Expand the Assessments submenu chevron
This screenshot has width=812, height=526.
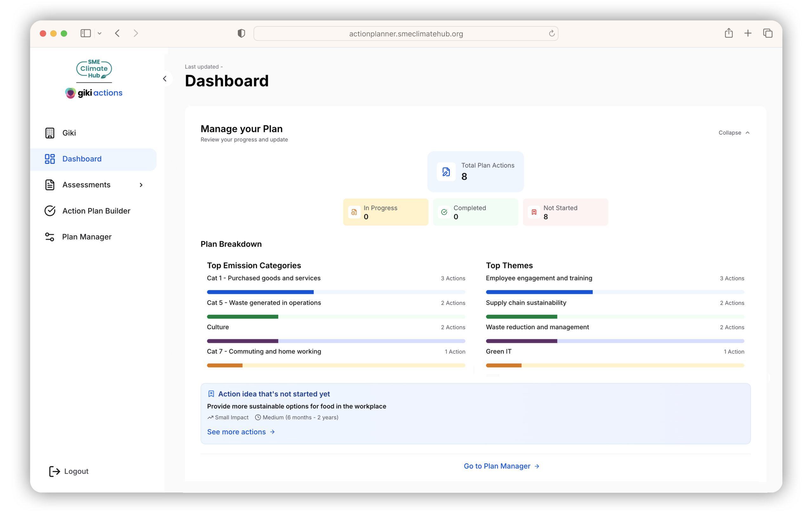pos(141,185)
